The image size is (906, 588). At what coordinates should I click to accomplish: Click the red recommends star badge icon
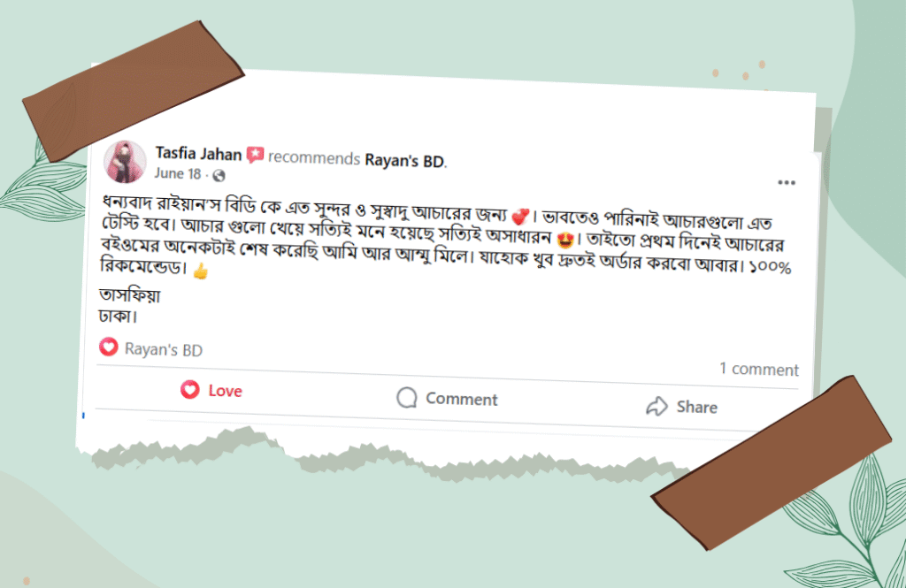coord(255,155)
